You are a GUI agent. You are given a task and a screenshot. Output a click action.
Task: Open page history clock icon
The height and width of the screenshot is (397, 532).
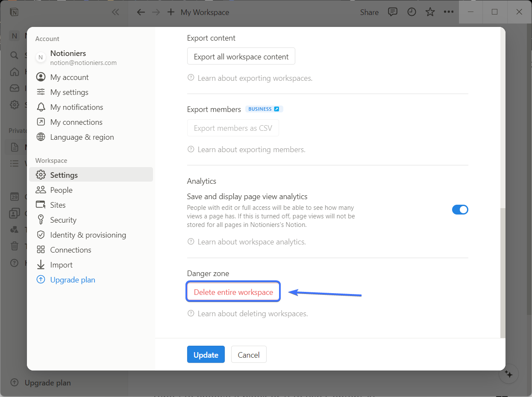tap(411, 12)
